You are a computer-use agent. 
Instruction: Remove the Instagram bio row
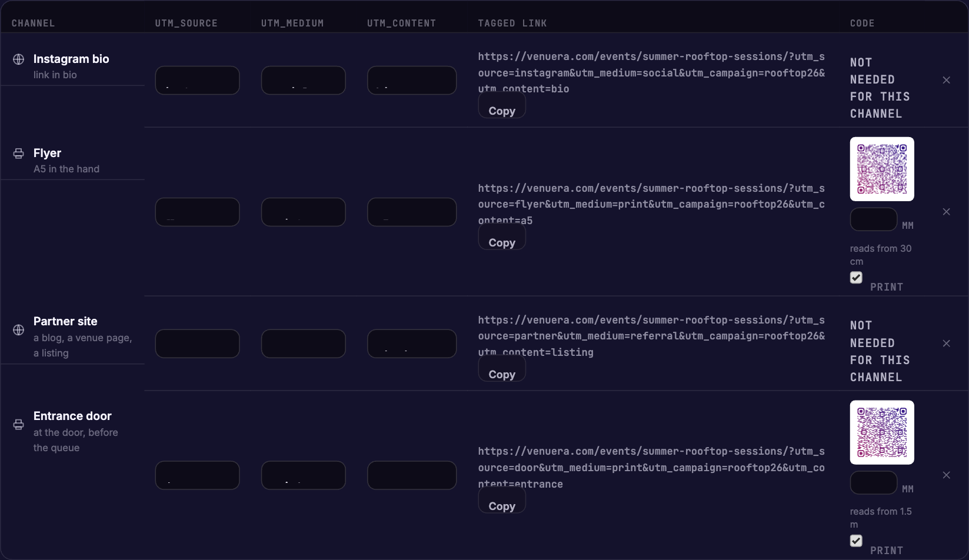pyautogui.click(x=946, y=80)
